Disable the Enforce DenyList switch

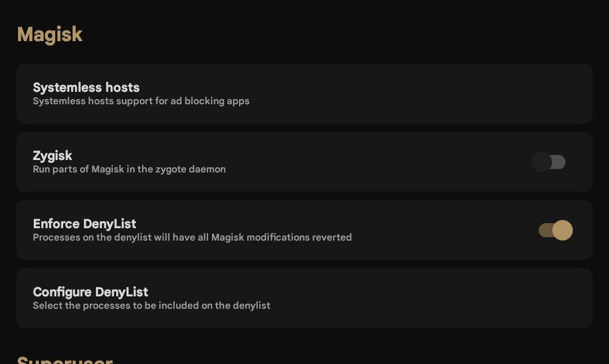pyautogui.click(x=555, y=230)
